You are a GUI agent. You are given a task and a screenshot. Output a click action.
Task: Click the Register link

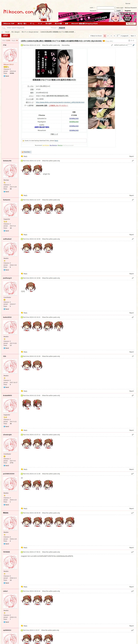click(x=128, y=11)
